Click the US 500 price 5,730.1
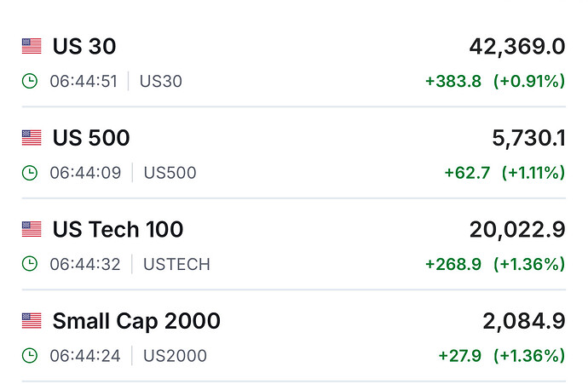Viewport: 588px width, 384px height. 524,137
